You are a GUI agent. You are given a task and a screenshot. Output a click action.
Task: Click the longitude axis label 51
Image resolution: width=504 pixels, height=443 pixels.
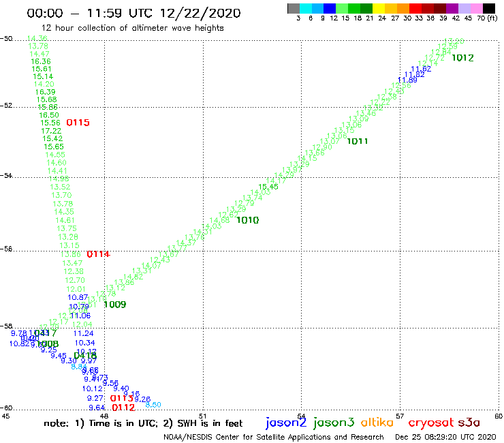pos(202,416)
